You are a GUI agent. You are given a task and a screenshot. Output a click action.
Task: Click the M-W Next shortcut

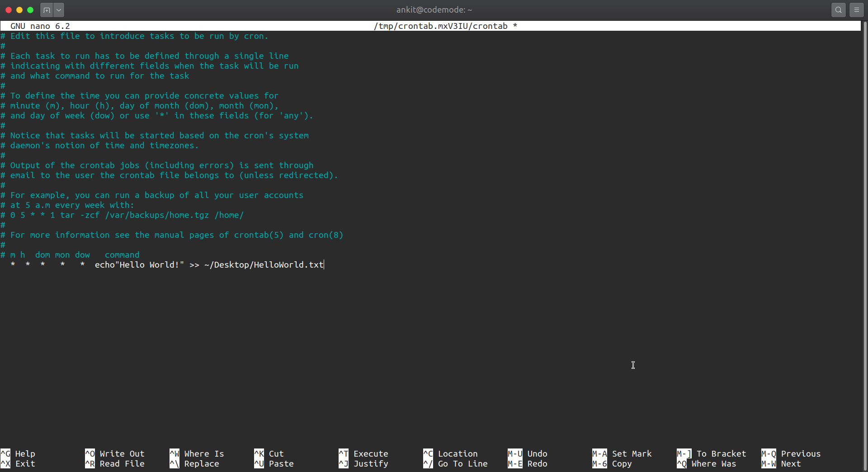click(x=781, y=463)
